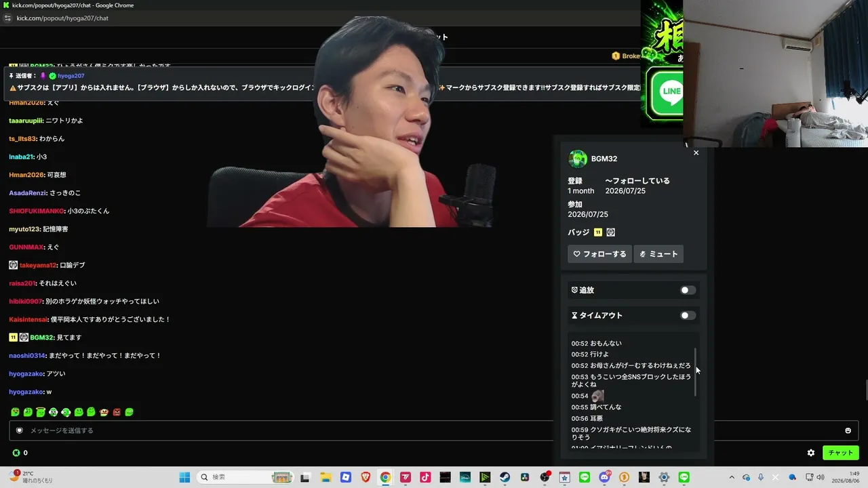
Task: Click the 11 badge beside BGM32 in chat
Action: coord(14,338)
